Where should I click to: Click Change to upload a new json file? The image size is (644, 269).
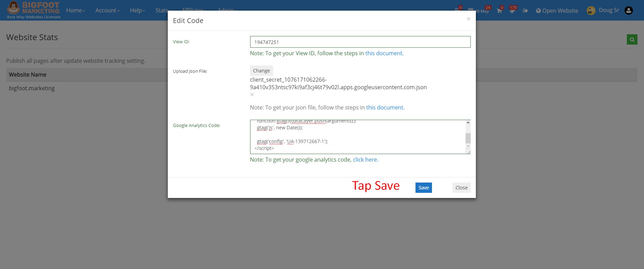(261, 71)
